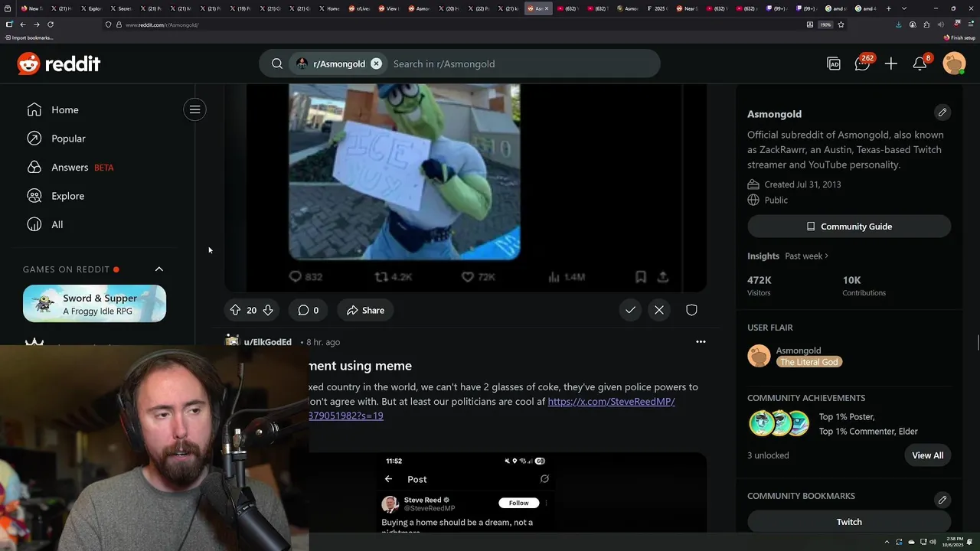
Task: Open the user avatar menu
Action: tap(954, 64)
